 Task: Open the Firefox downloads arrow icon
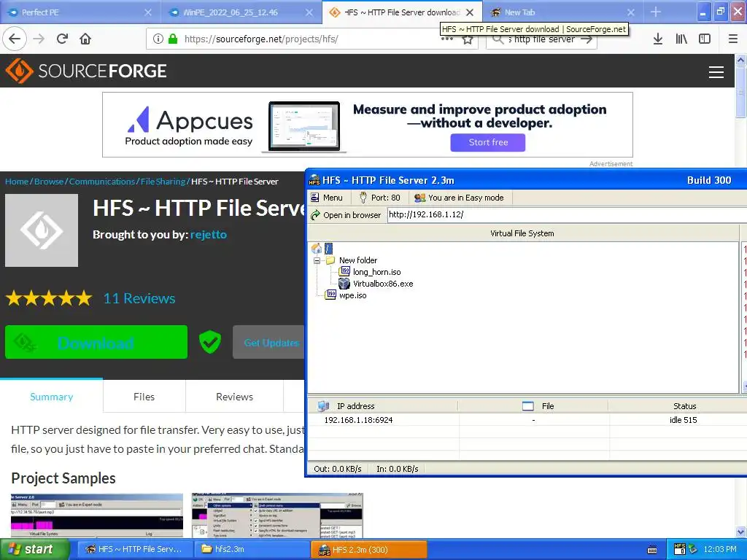[x=657, y=39]
